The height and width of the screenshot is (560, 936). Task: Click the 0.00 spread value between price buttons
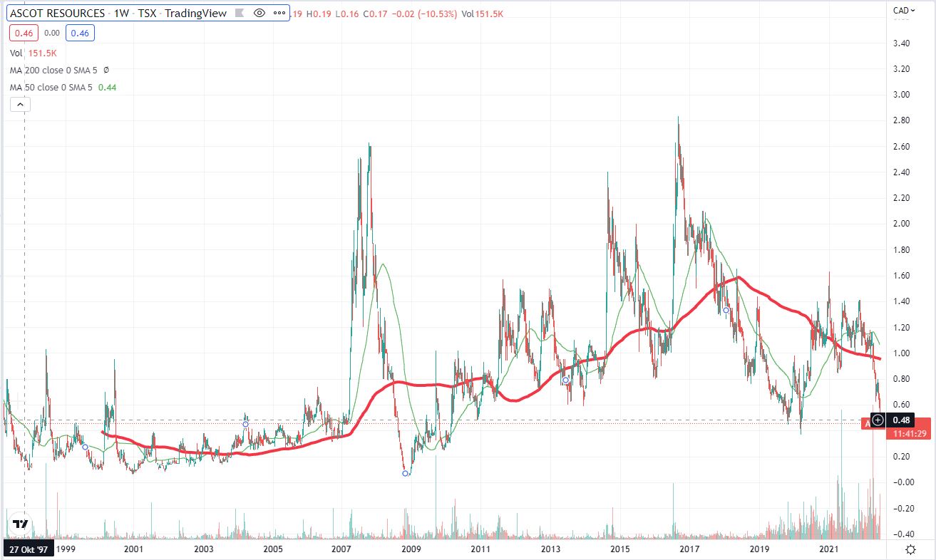pyautogui.click(x=51, y=32)
